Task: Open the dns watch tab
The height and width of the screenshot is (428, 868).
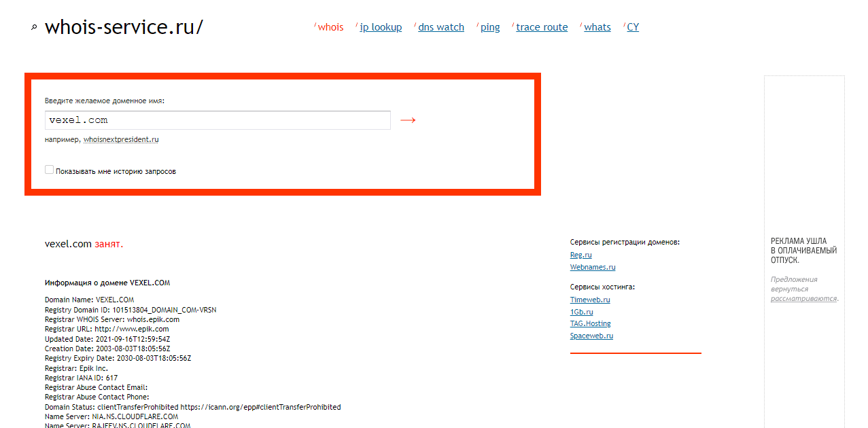Action: (x=440, y=27)
